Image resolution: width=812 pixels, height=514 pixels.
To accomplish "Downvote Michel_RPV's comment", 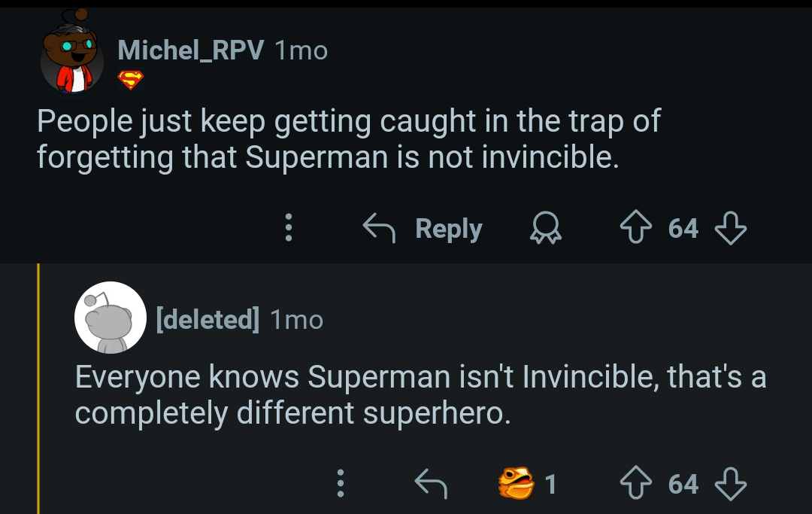I will point(729,228).
